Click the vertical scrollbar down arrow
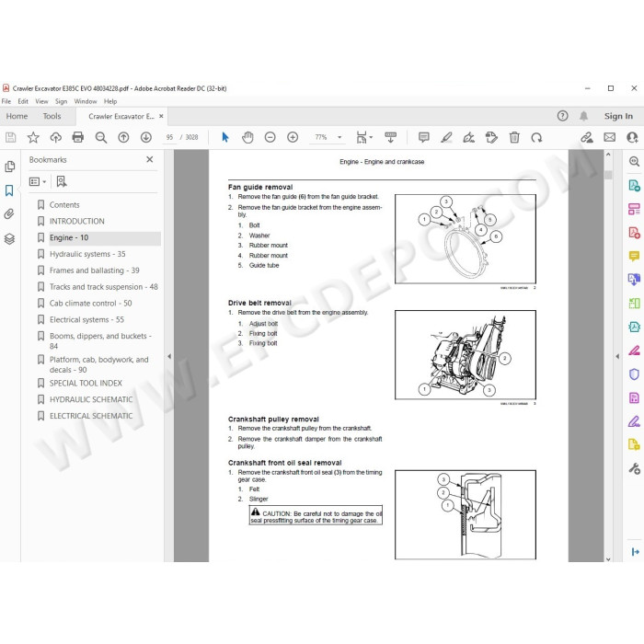This screenshot has height=644, width=644. tap(608, 558)
